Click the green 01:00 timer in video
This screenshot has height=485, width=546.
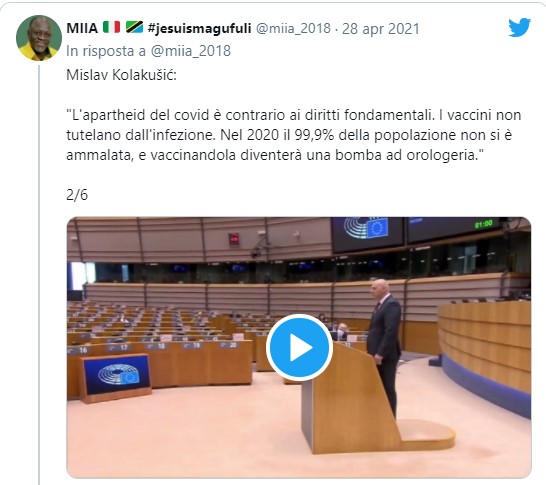point(483,224)
